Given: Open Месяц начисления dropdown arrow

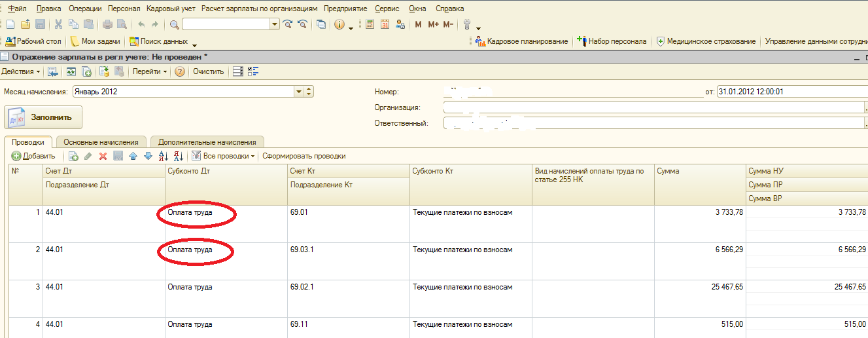Looking at the screenshot, I should coord(299,92).
